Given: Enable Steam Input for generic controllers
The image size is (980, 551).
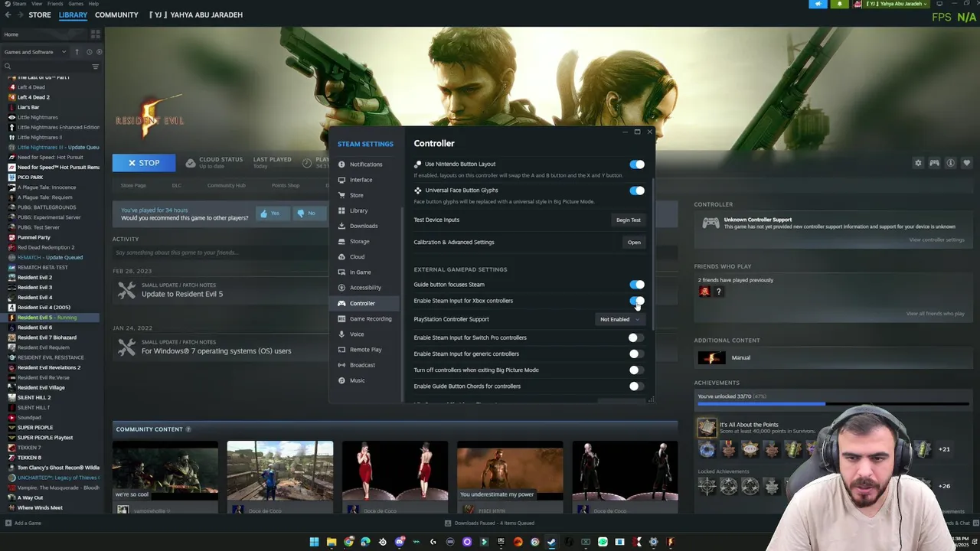Looking at the screenshot, I should (x=637, y=354).
